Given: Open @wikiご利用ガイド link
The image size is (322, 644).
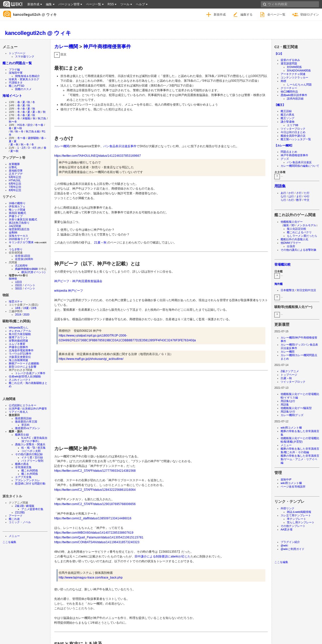Looking at the screenshot, I should (292, 549).
